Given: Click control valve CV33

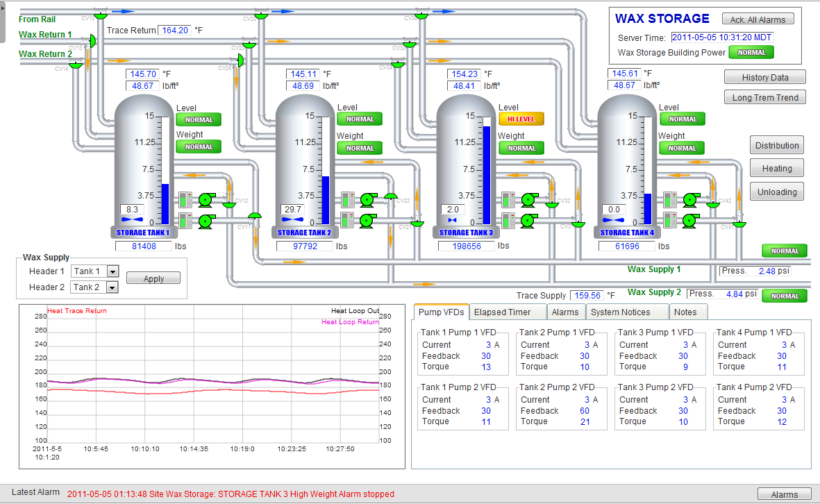Looking at the screenshot, I should [x=410, y=44].
